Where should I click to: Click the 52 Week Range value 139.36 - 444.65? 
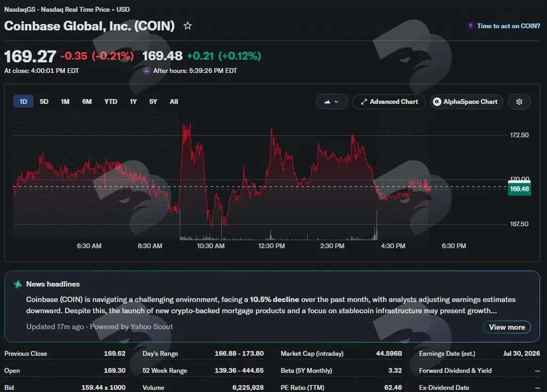point(239,370)
